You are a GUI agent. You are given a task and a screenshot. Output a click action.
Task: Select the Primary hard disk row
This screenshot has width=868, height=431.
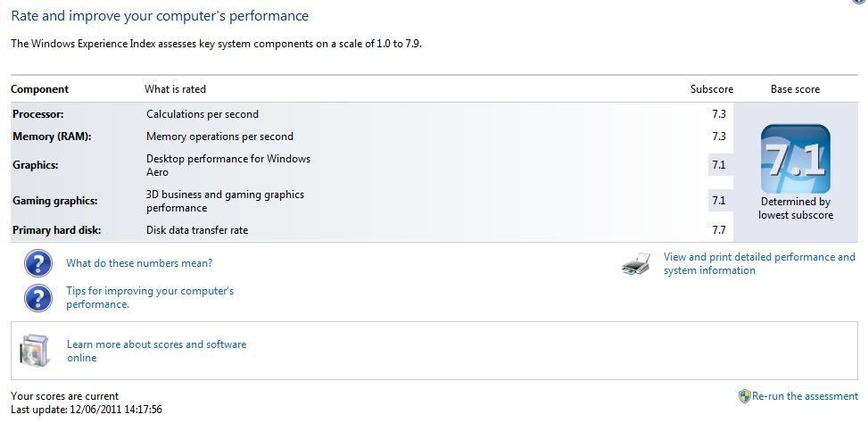372,230
